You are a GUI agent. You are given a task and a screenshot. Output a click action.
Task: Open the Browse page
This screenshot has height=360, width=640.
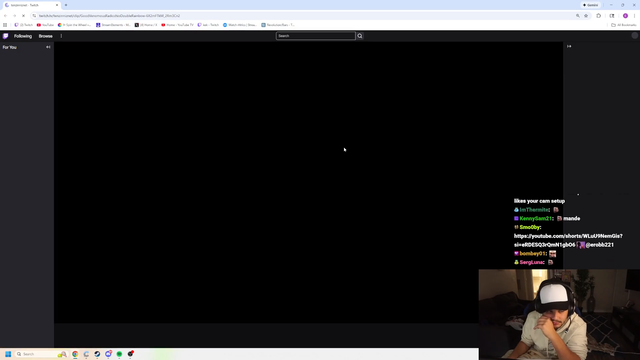[x=45, y=36]
